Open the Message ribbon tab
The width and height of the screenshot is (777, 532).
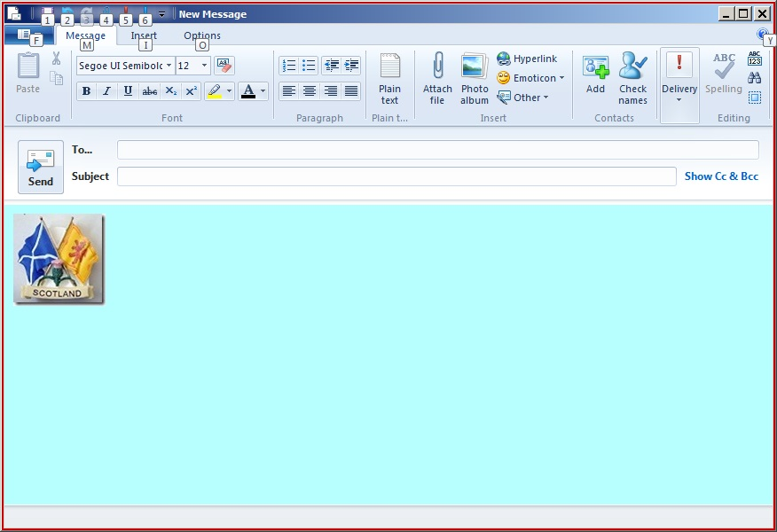(86, 35)
